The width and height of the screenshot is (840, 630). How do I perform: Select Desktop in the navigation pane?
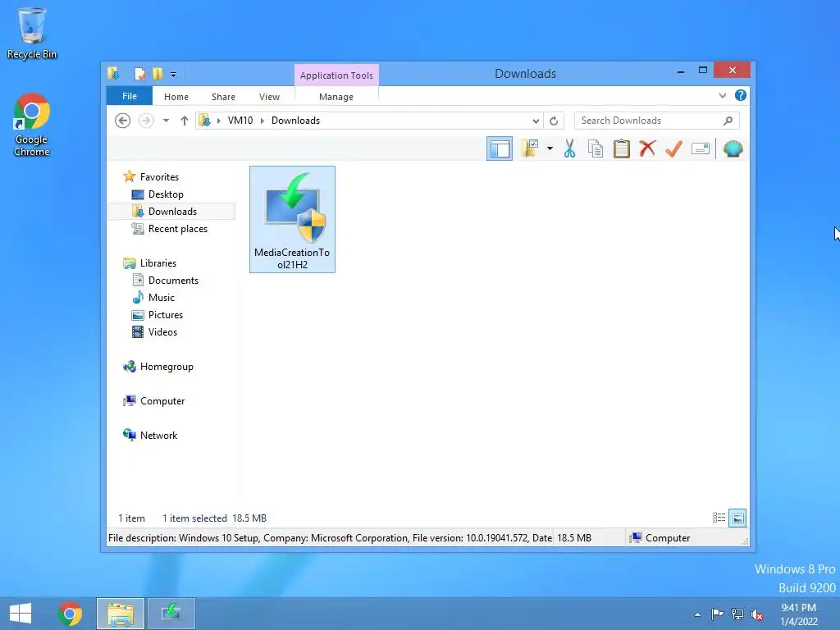(166, 194)
